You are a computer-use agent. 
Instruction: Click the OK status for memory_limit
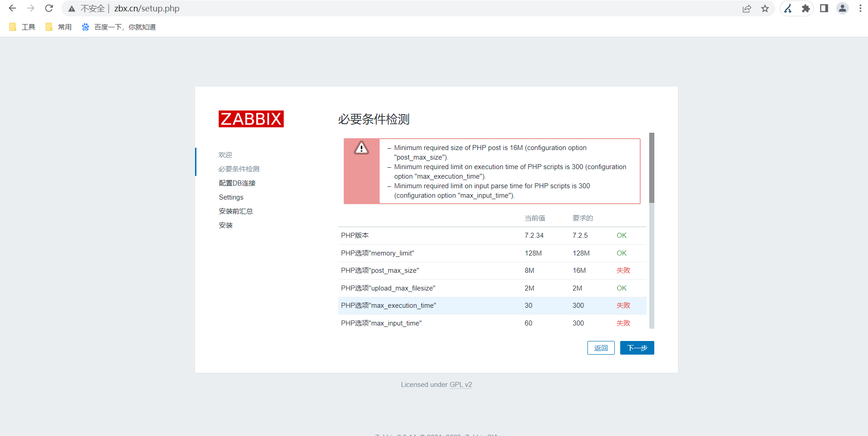click(x=622, y=253)
